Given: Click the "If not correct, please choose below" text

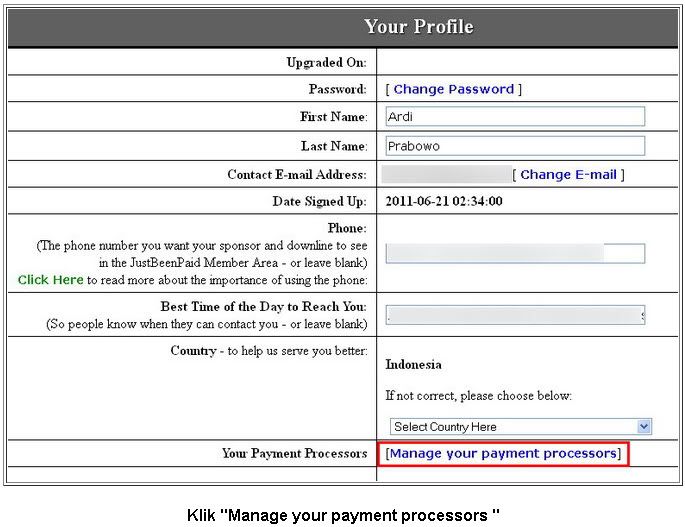Looking at the screenshot, I should 478,396.
